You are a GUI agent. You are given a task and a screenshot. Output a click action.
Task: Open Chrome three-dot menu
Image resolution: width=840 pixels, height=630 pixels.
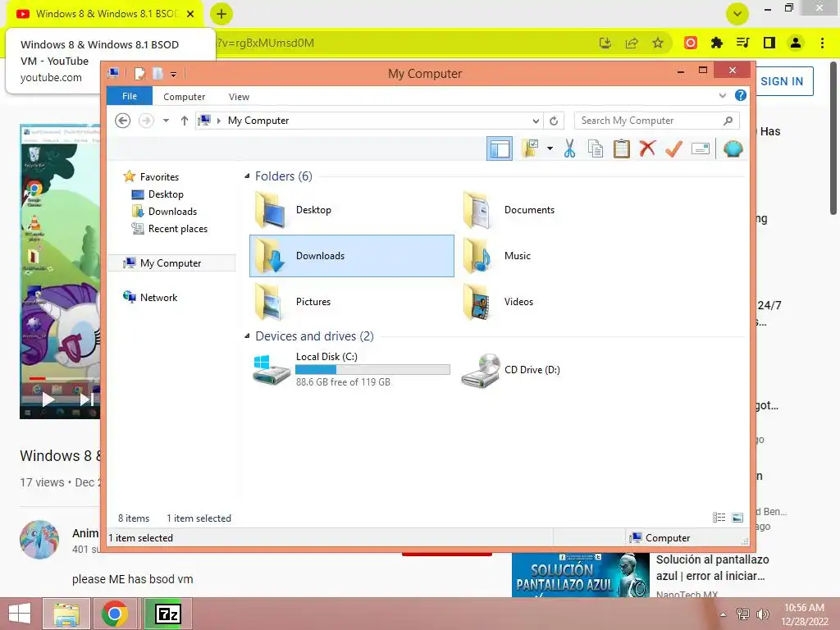click(822, 43)
